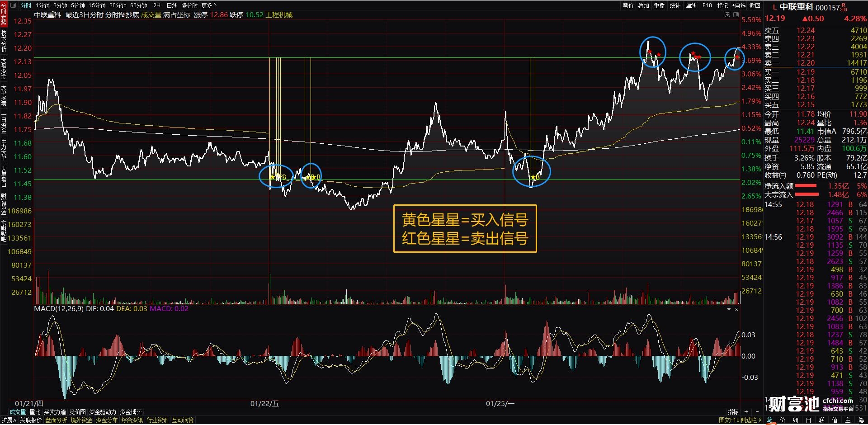Open the 东财贴吧 left sidebar tab

[4, 231]
